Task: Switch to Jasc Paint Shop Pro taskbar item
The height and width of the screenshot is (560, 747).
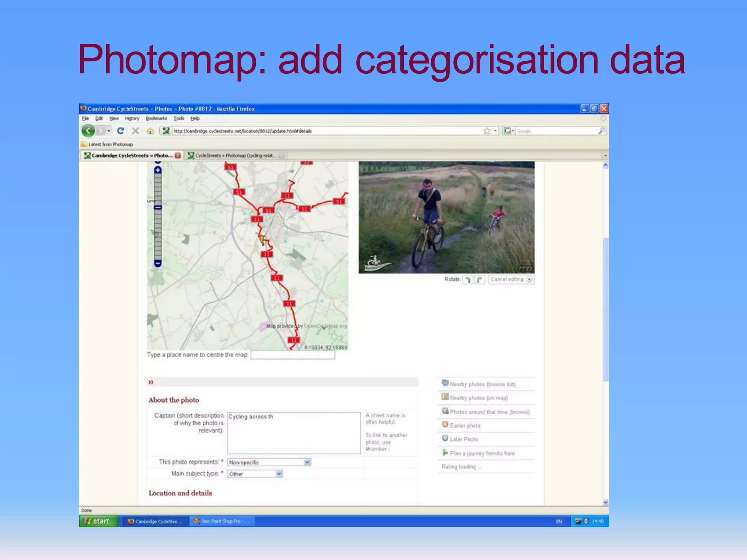Action: 222,521
